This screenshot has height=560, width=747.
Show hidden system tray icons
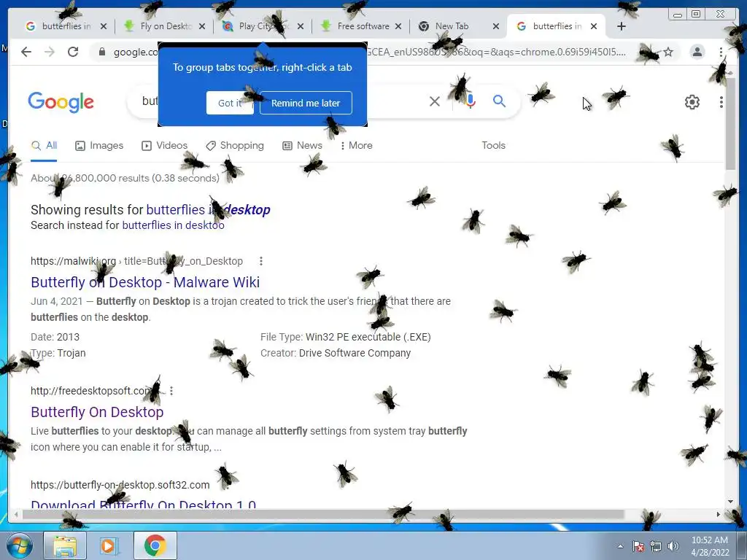click(x=620, y=546)
